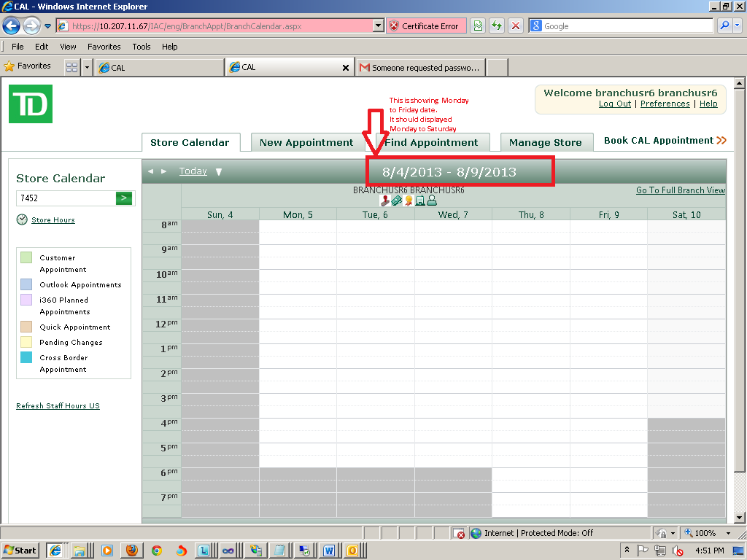Click the Today link

point(193,171)
